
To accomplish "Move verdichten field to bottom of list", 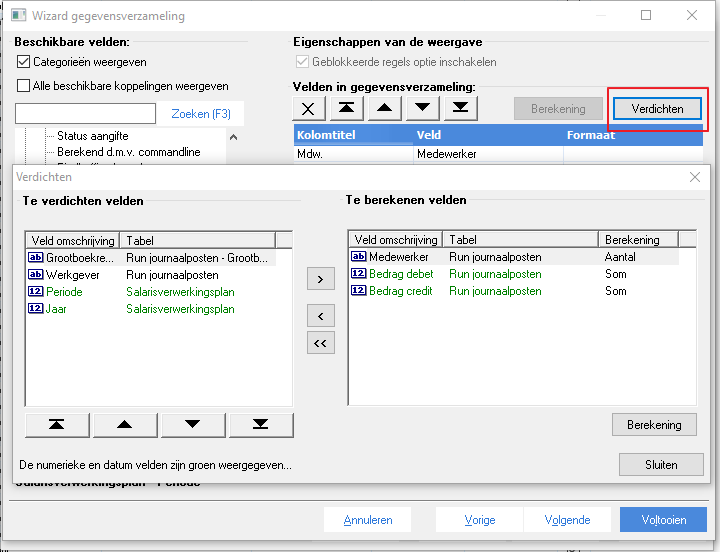I will (x=261, y=425).
